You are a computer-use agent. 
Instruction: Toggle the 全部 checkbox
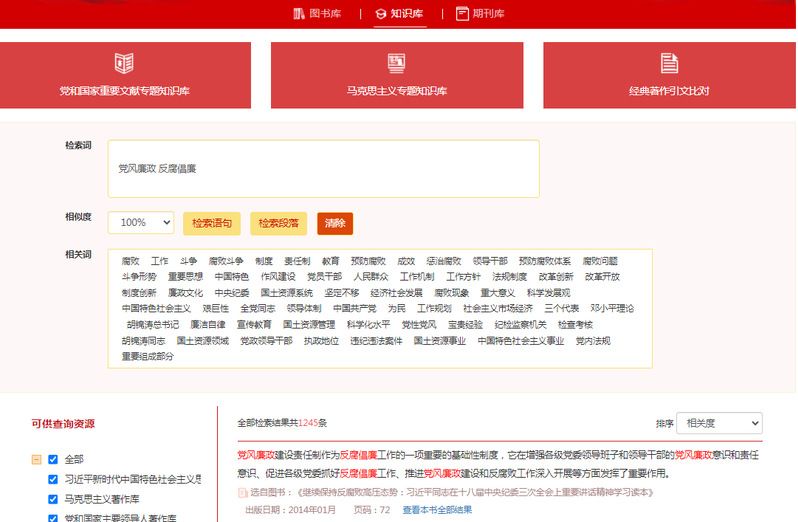pos(54,459)
